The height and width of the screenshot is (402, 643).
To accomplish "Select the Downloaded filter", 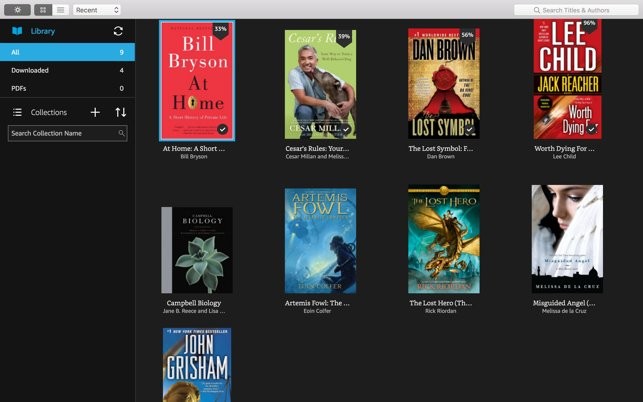I will 67,70.
